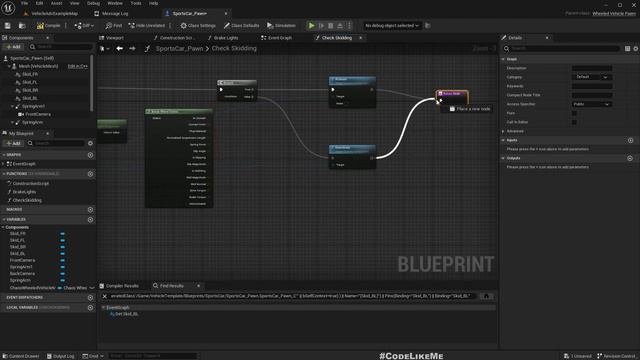
Task: Click the Skid_FR variable type pill
Action: pos(62,234)
